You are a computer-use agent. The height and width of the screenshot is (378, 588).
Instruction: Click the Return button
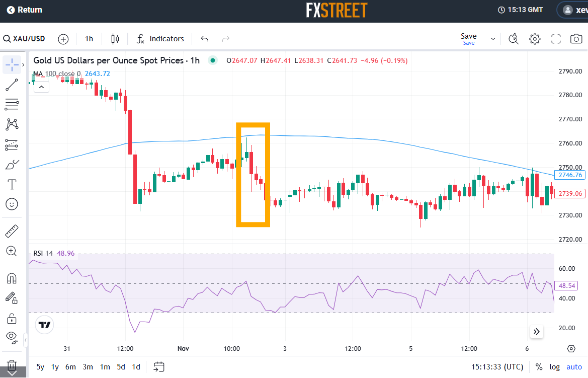tap(24, 9)
